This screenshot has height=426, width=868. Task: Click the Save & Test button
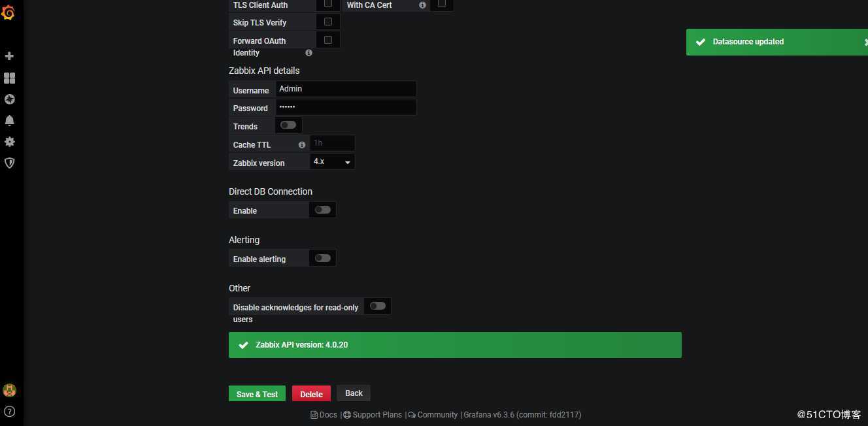[257, 394]
